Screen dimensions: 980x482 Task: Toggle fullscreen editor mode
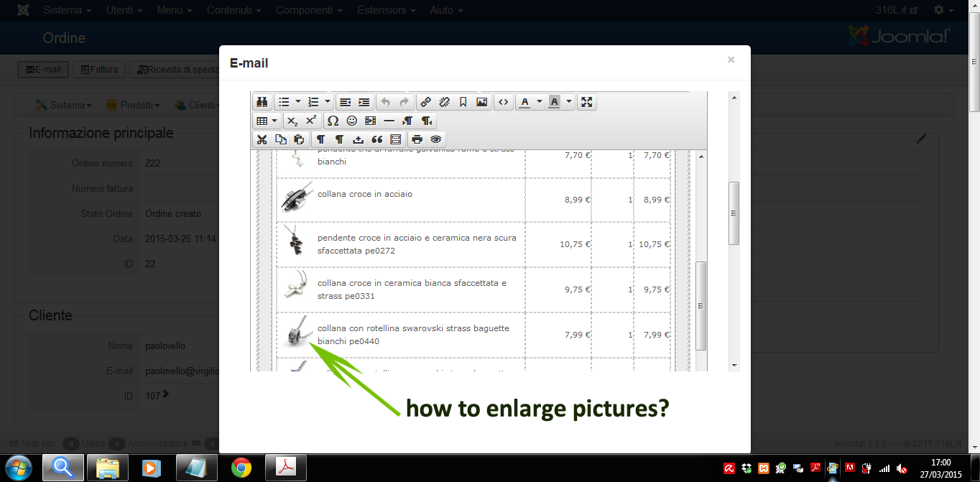pos(587,102)
